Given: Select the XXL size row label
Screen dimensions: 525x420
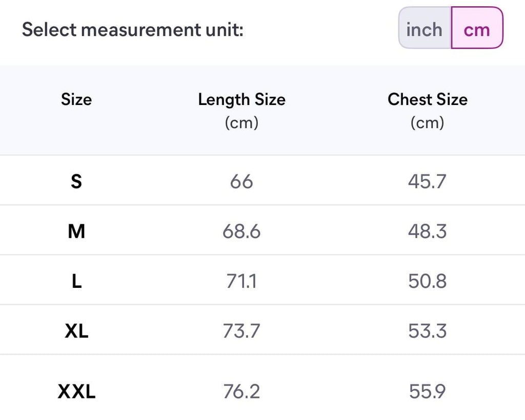Looking at the screenshot, I should coord(76,392).
